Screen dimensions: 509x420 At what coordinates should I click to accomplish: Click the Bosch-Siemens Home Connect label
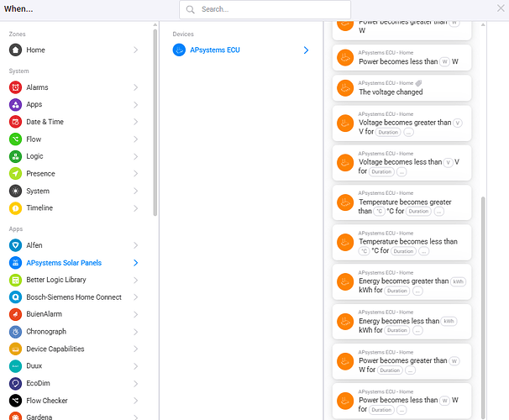pyautogui.click(x=74, y=297)
